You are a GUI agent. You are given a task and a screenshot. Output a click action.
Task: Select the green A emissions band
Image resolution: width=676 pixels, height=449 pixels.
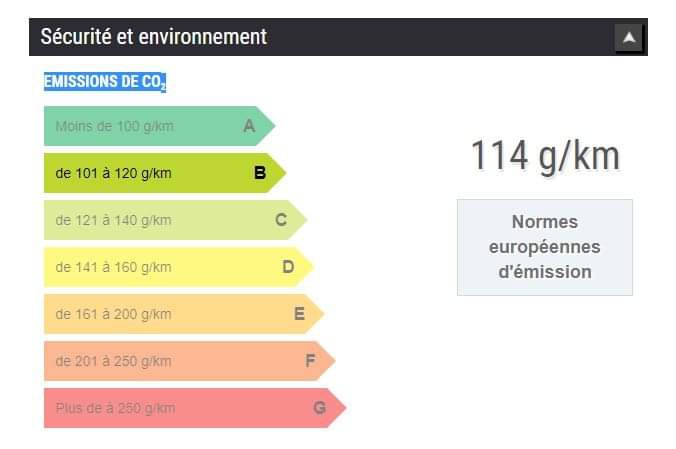point(160,126)
